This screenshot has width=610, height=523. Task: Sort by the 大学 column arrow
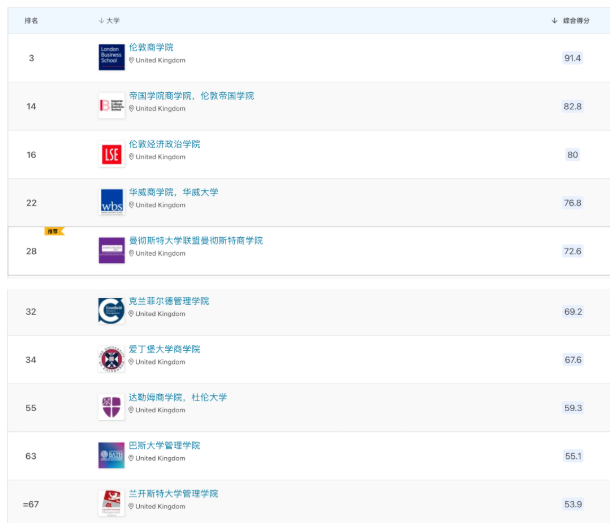click(102, 21)
